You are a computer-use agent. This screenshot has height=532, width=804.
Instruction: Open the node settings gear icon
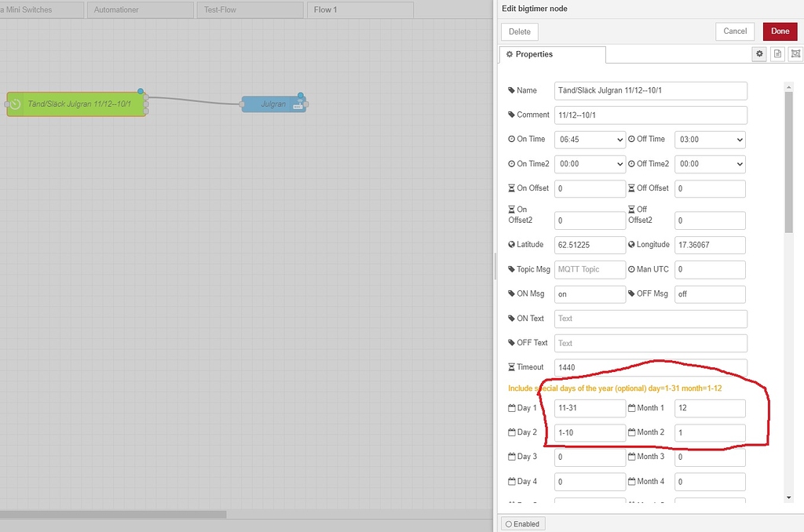pos(758,53)
